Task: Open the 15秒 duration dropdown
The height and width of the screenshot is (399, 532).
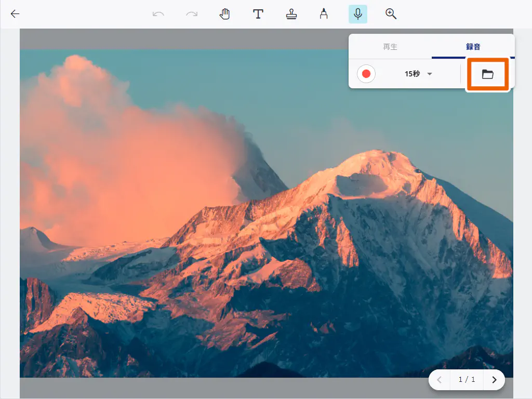Action: (x=413, y=74)
